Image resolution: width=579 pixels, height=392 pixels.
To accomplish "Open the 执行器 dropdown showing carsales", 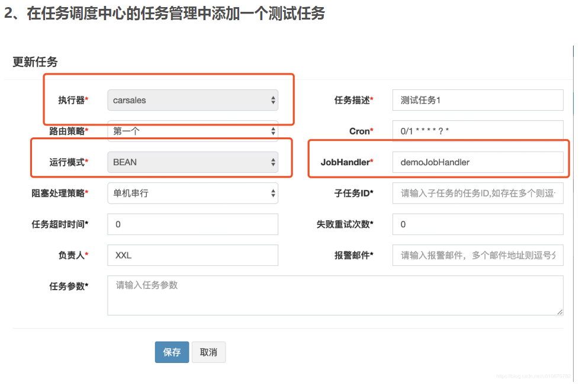I will pos(192,100).
